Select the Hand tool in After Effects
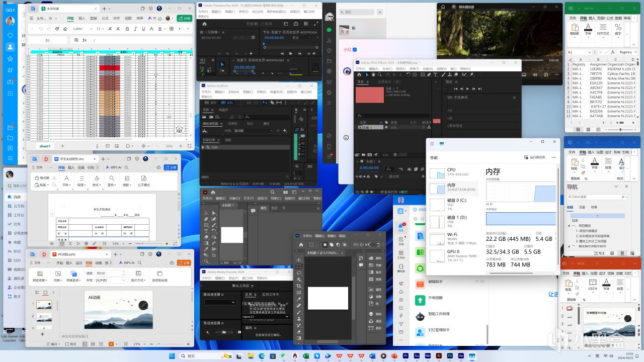The height and width of the screenshot is (362, 644). 374,75
